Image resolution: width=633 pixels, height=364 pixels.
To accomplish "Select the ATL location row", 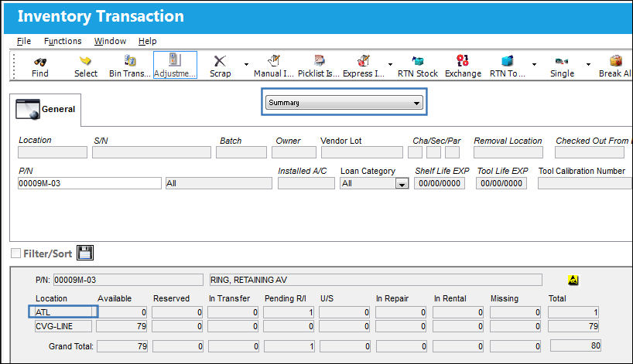I will 63,312.
